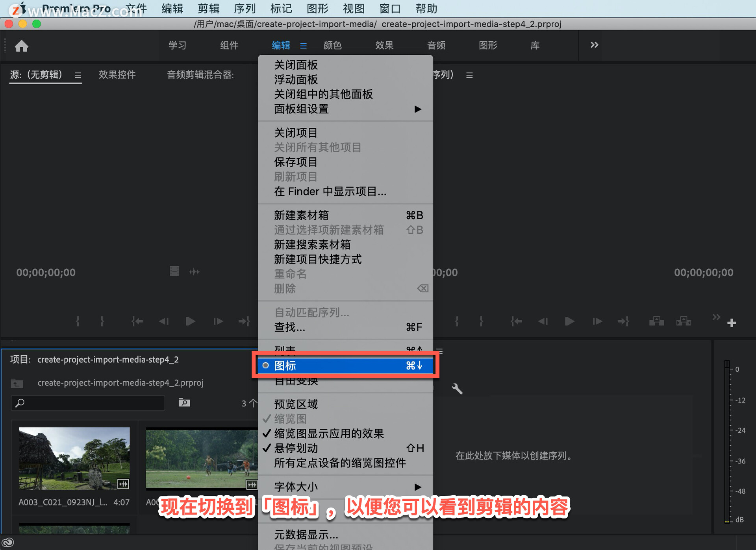756x550 pixels.
Task: Click the Home icon in workspace bar
Action: [x=22, y=46]
